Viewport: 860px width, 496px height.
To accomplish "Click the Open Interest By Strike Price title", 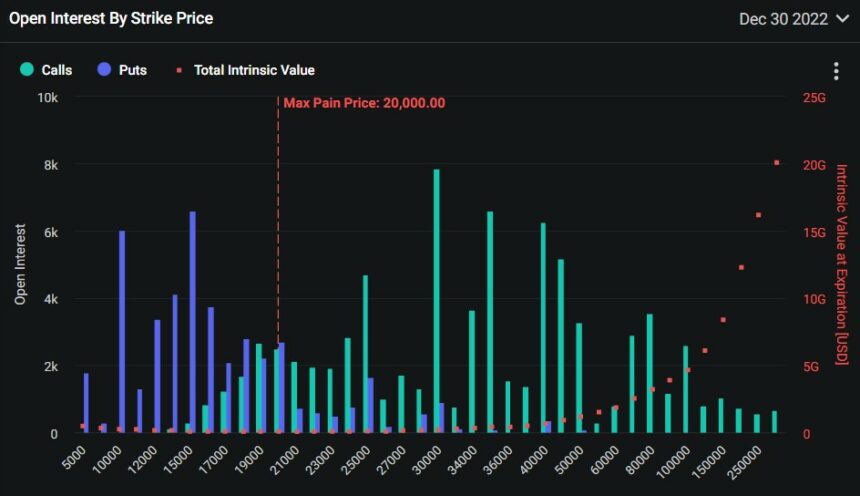I will [x=110, y=19].
